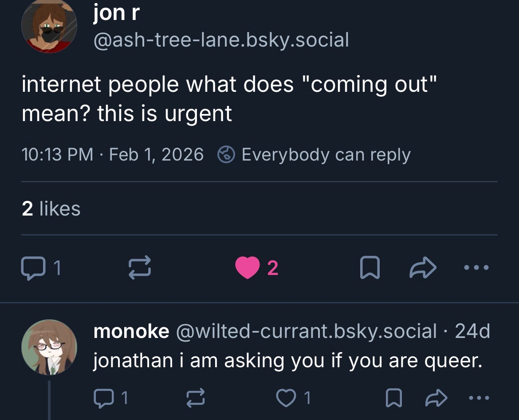Unlike the main post via pink heart

248,268
